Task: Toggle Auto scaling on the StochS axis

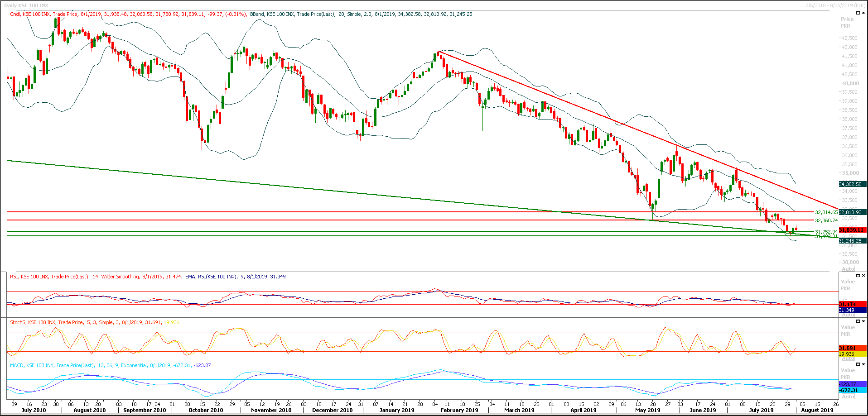Action: pyautogui.click(x=848, y=358)
